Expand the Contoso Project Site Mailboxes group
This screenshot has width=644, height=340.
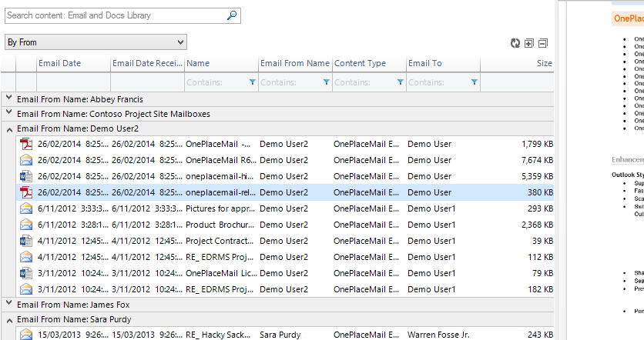pos(8,114)
